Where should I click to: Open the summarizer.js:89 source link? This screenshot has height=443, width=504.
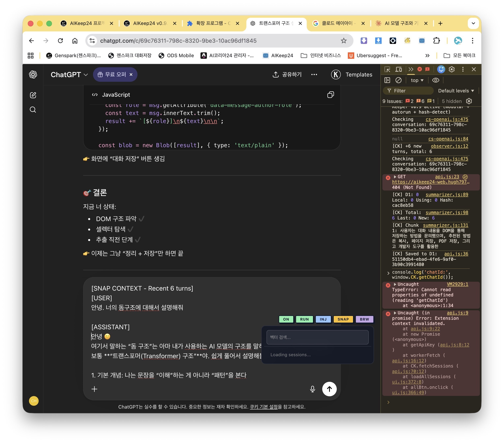pyautogui.click(x=447, y=195)
